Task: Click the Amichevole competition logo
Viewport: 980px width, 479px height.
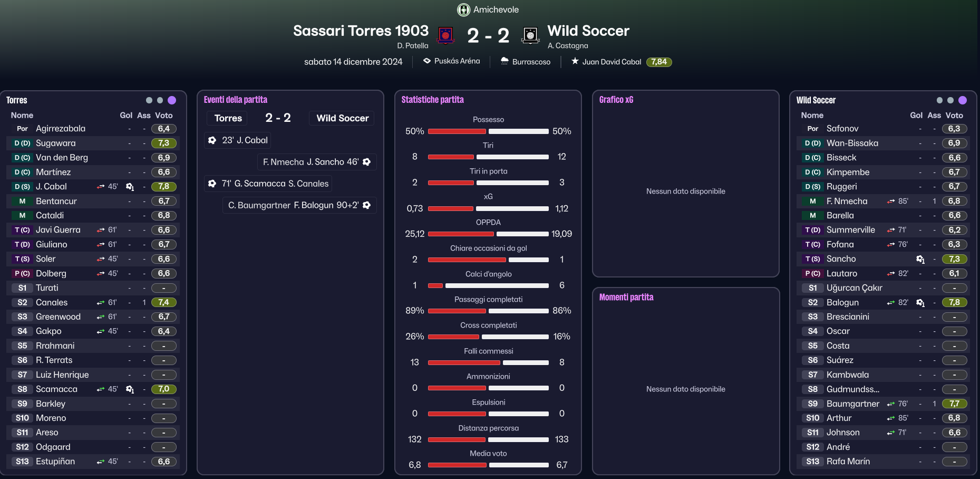Action: (x=463, y=9)
